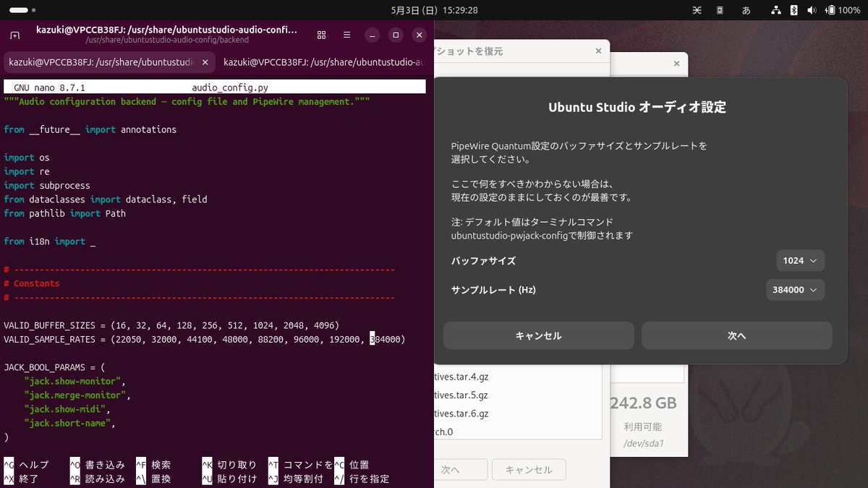Click the ^T コマンドを shortcut in nano
Screen dimensions: 868x488
[x=301, y=465]
